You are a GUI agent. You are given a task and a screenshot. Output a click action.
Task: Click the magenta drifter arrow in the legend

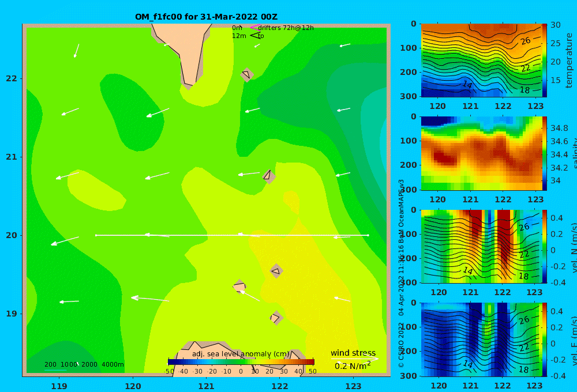(x=254, y=28)
